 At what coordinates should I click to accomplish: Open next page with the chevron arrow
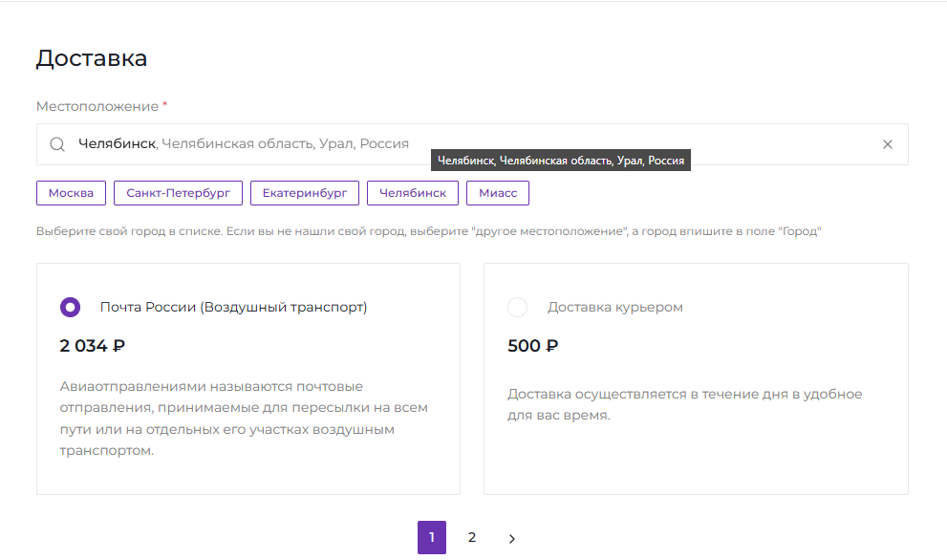(511, 538)
